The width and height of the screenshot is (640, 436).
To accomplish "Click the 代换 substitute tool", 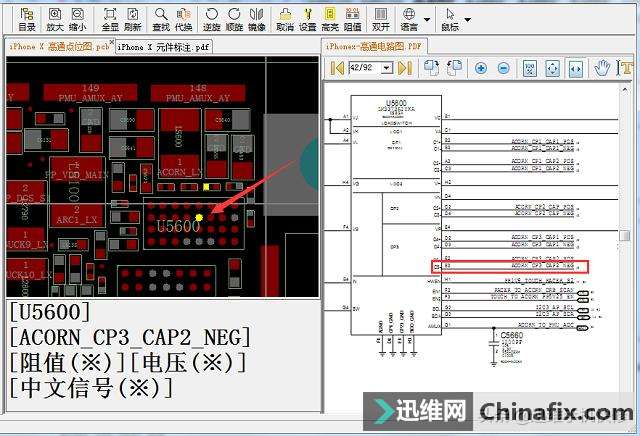I will (184, 19).
